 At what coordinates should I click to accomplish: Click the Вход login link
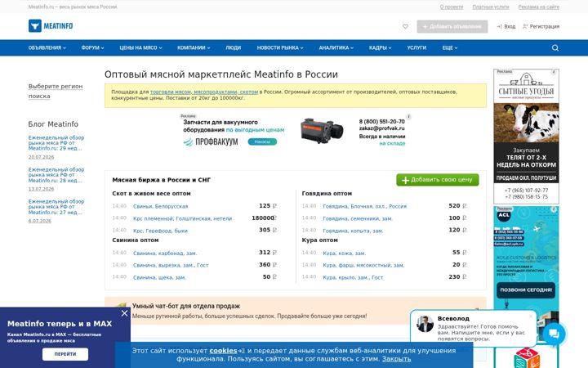506,26
